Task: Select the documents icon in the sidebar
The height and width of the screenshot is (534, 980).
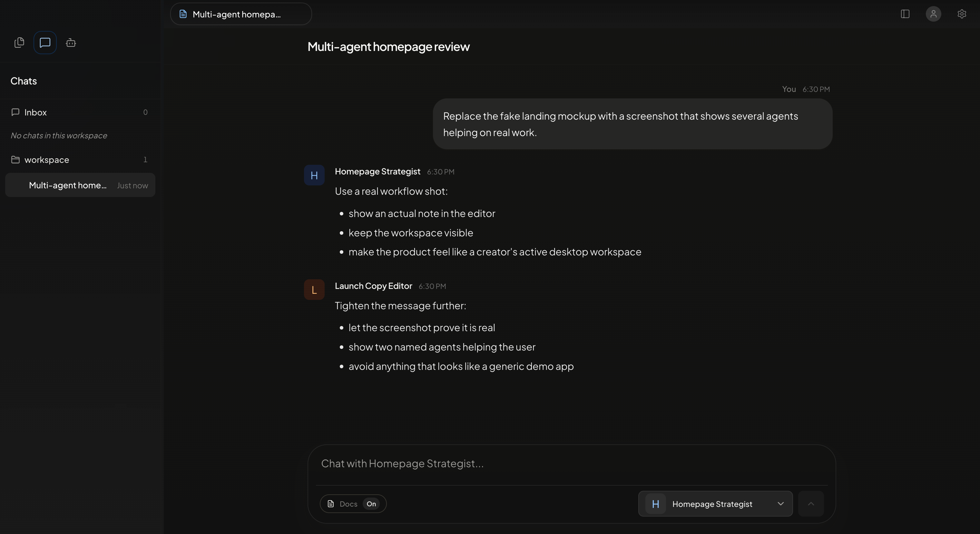Action: click(19, 43)
